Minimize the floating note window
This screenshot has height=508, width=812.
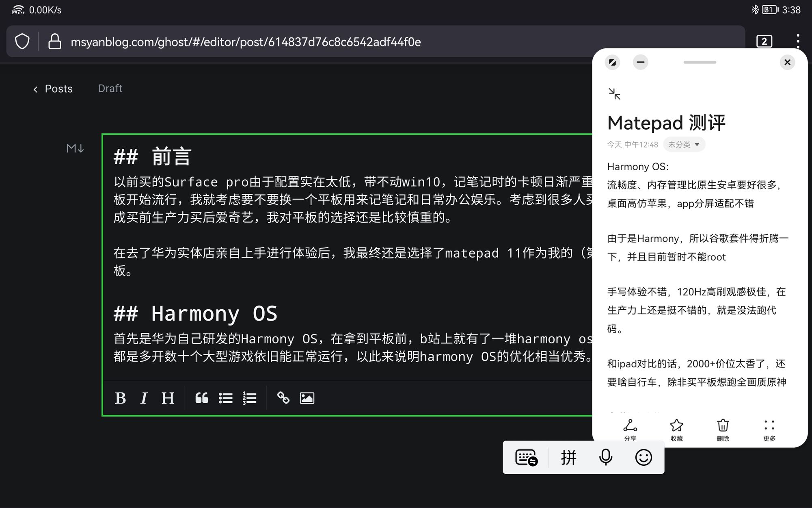641,62
